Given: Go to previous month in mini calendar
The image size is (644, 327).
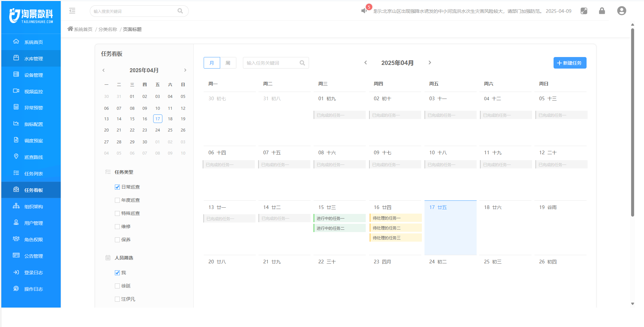Looking at the screenshot, I should pyautogui.click(x=104, y=70).
